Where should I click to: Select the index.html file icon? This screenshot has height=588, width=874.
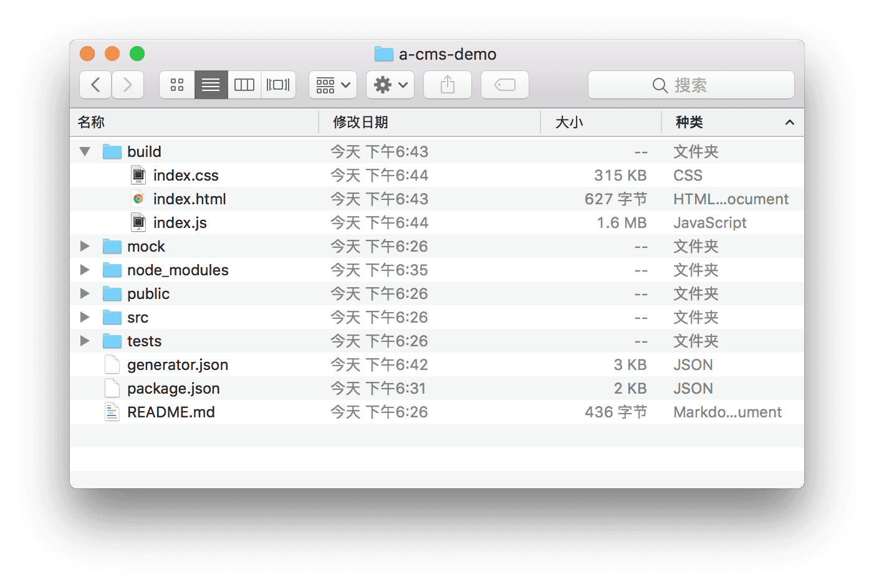click(138, 199)
